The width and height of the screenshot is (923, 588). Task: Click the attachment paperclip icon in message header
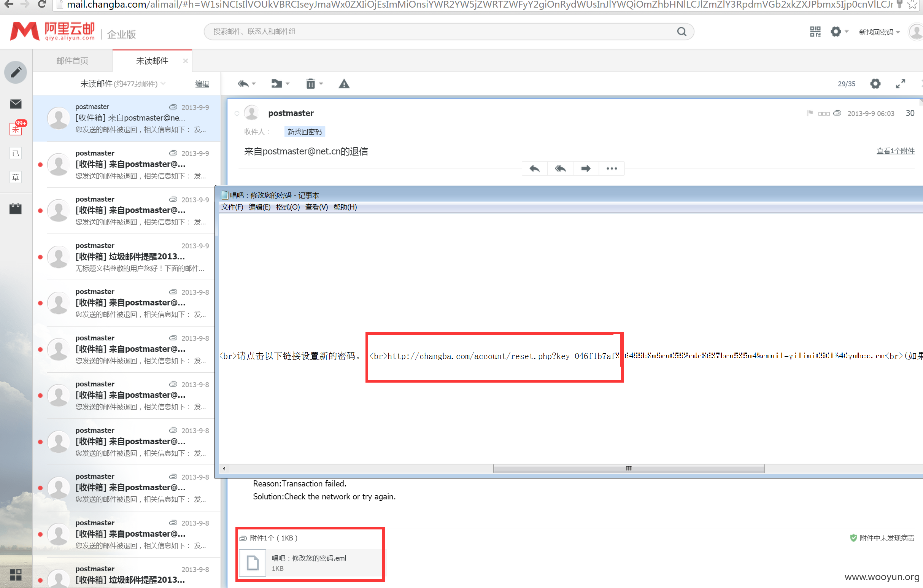[837, 113]
